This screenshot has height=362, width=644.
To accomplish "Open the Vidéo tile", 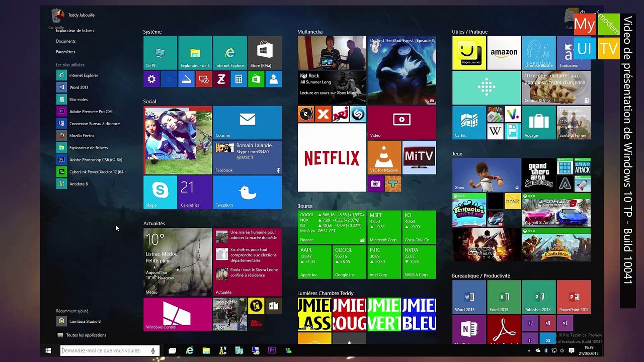I will (x=401, y=122).
